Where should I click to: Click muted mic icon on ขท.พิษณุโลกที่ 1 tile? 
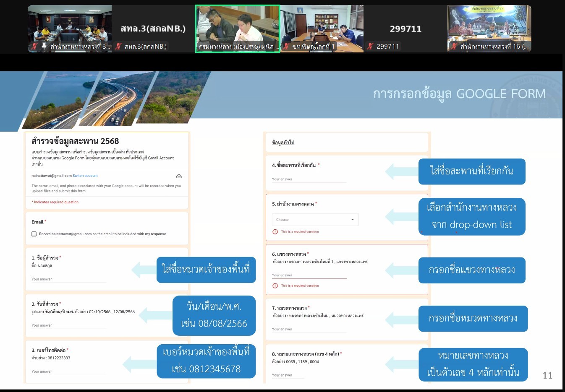pos(286,47)
